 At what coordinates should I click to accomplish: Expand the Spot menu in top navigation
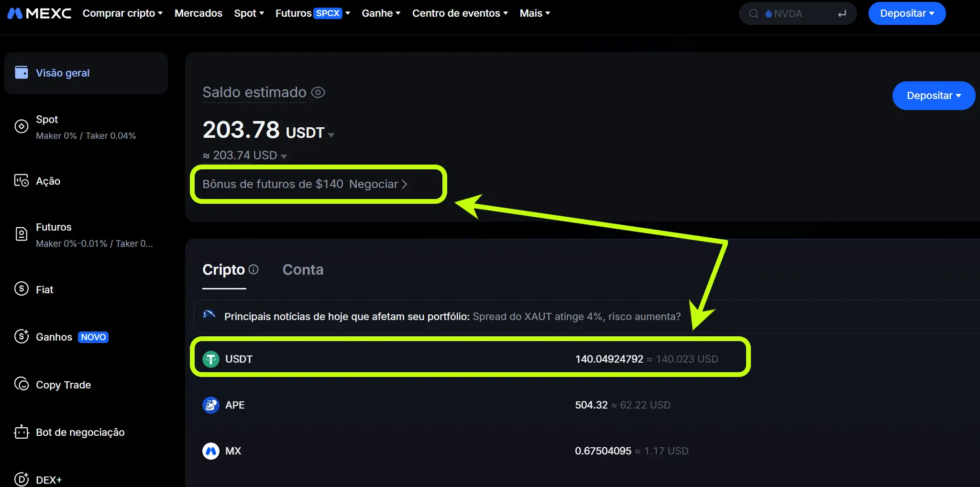pyautogui.click(x=249, y=13)
